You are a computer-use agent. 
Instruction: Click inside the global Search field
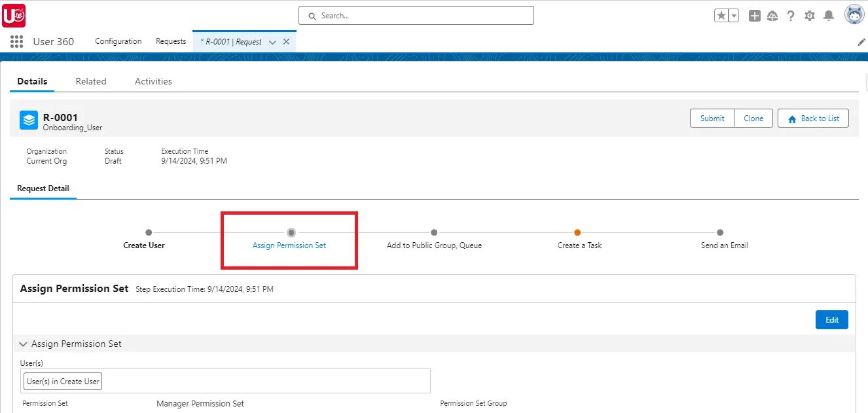tap(416, 14)
